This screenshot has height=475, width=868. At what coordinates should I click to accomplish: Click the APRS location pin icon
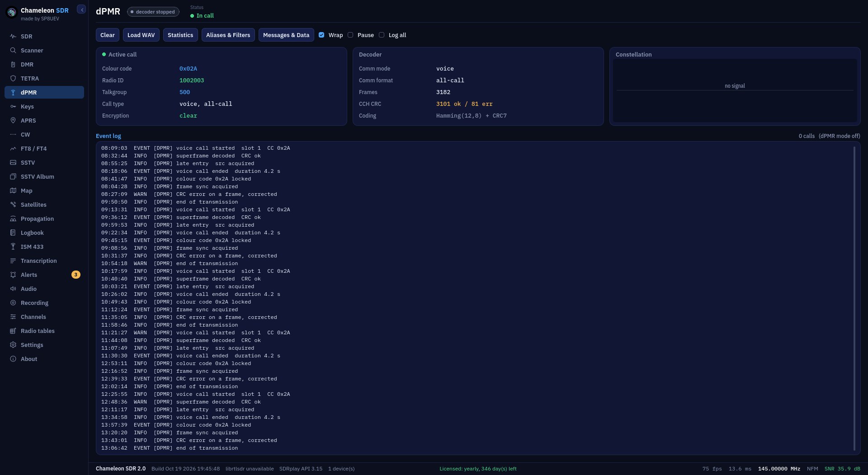pos(13,120)
